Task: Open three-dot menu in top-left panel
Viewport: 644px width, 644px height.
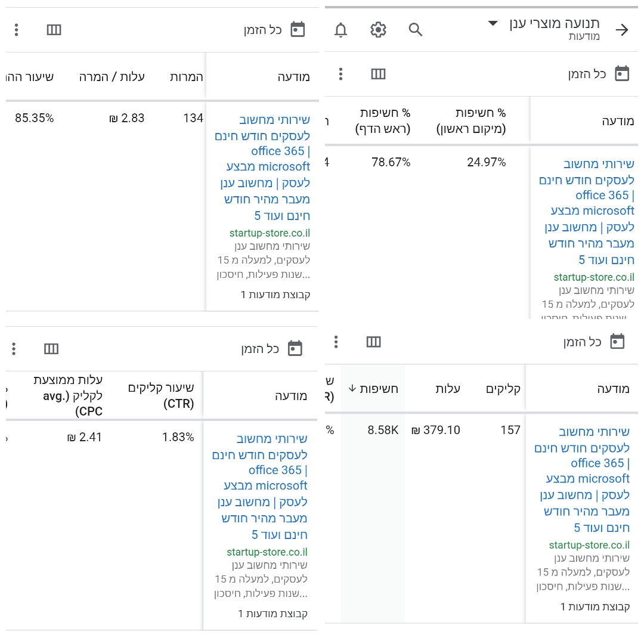Action: pyautogui.click(x=17, y=30)
